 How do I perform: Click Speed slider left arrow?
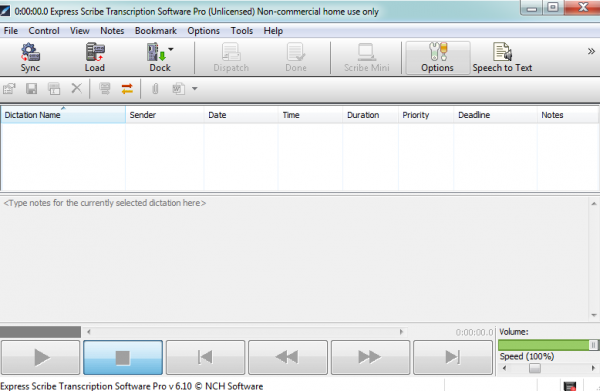pos(504,368)
